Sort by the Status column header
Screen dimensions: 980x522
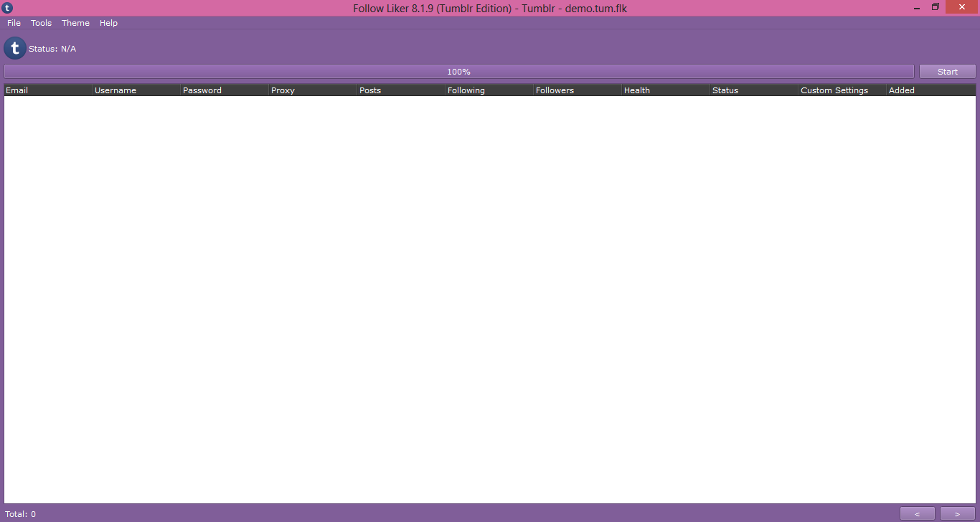(754, 90)
